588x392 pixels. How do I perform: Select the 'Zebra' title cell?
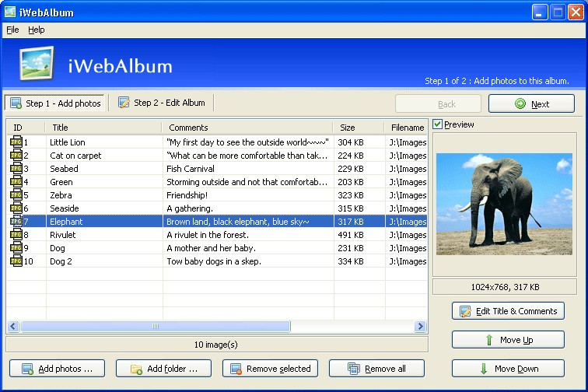(x=61, y=195)
